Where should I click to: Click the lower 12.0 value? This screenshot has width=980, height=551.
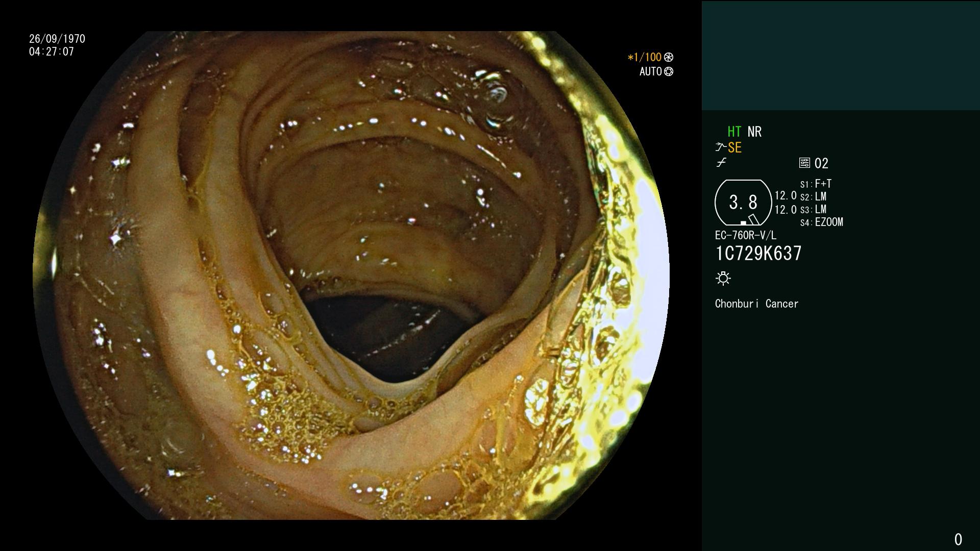[786, 209]
